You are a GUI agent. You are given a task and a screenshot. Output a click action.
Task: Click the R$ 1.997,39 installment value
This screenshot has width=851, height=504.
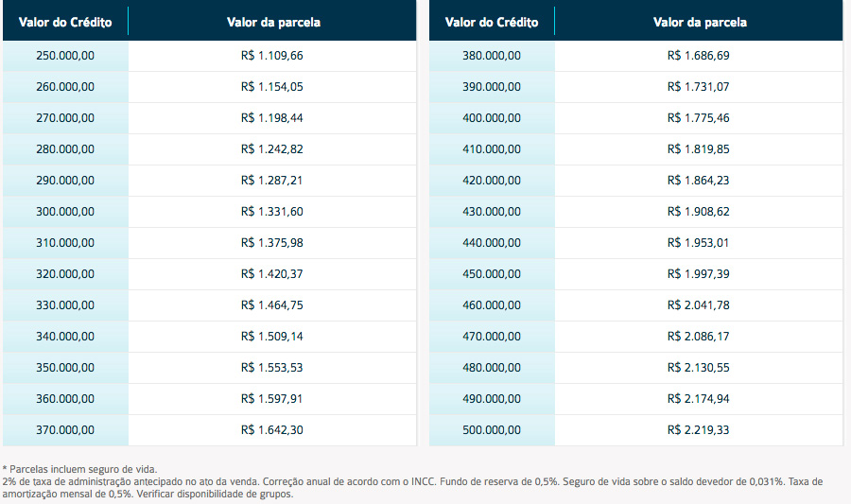pos(698,274)
